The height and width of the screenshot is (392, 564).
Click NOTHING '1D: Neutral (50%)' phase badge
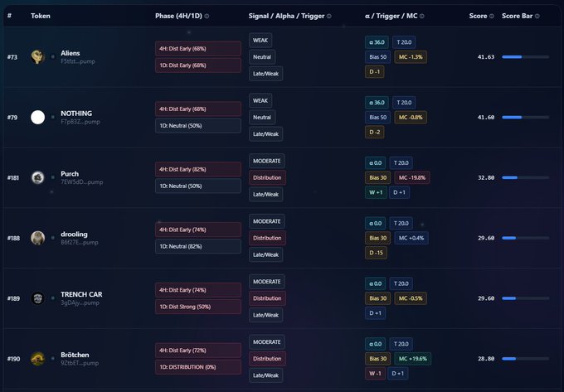pos(198,126)
